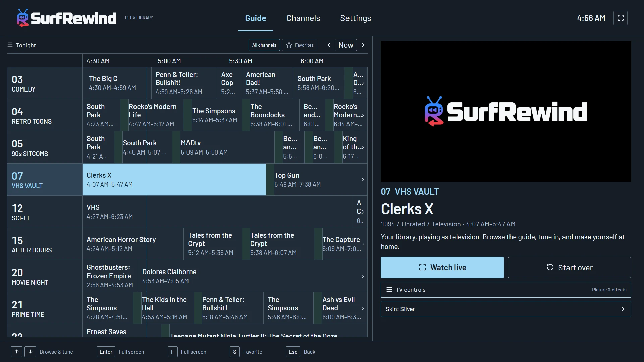Select Ghostbusters: Frozen Empire program
The width and height of the screenshot is (644, 362).
coord(110,276)
